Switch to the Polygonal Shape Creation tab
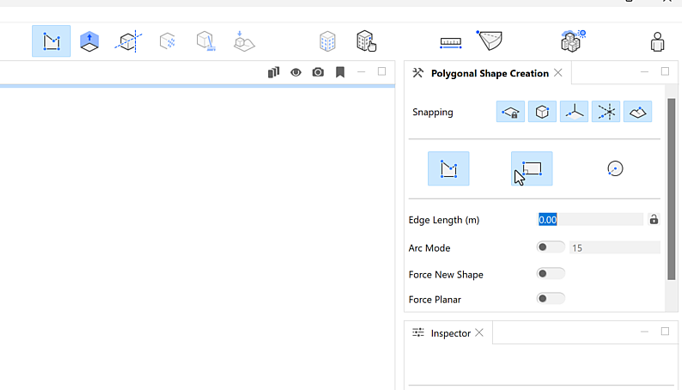The image size is (682, 390). pos(489,73)
